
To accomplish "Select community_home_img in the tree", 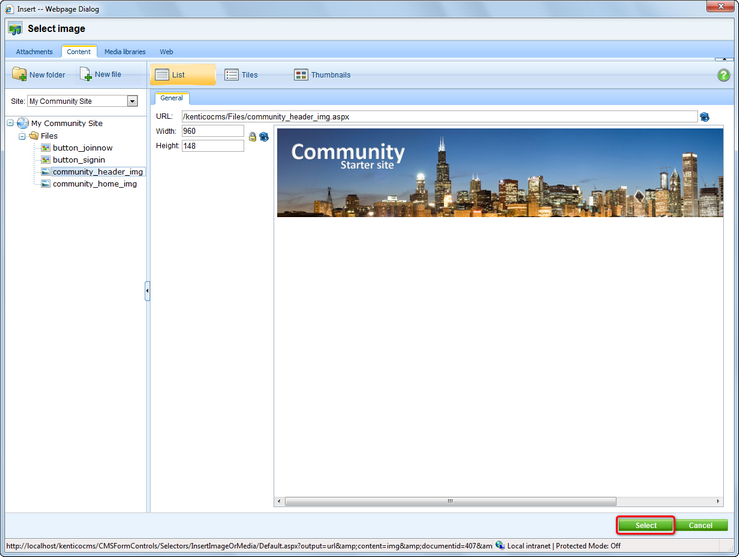I will [95, 184].
